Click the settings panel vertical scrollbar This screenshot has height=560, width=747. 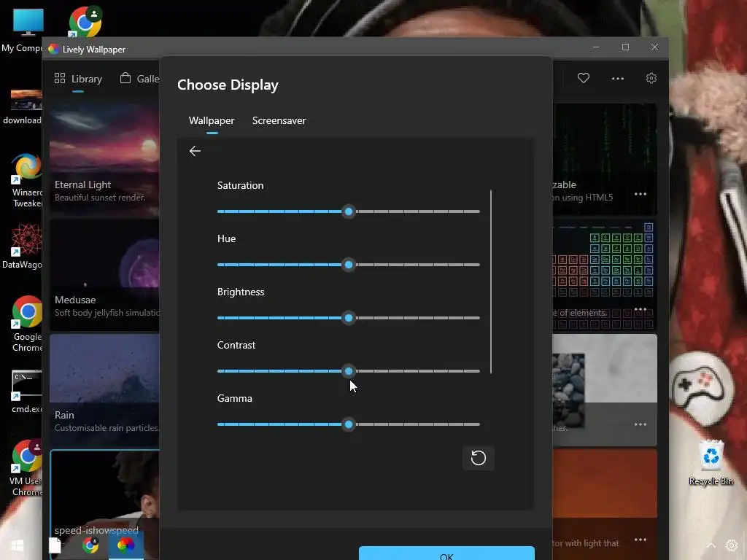pyautogui.click(x=491, y=282)
